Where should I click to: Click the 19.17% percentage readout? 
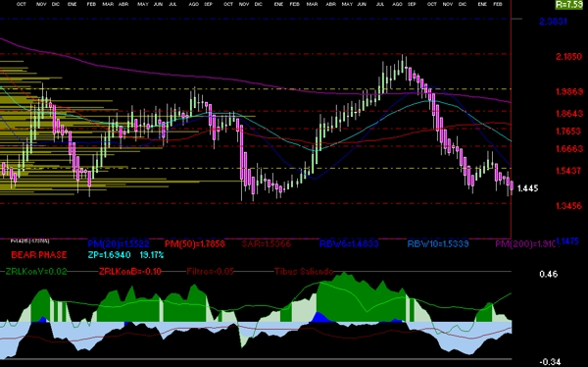click(152, 255)
